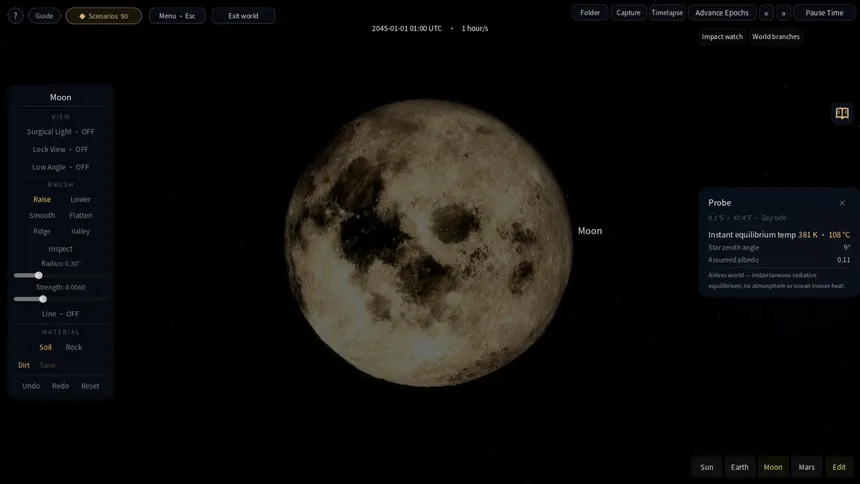Click the Moon label beside the globe

coord(590,231)
